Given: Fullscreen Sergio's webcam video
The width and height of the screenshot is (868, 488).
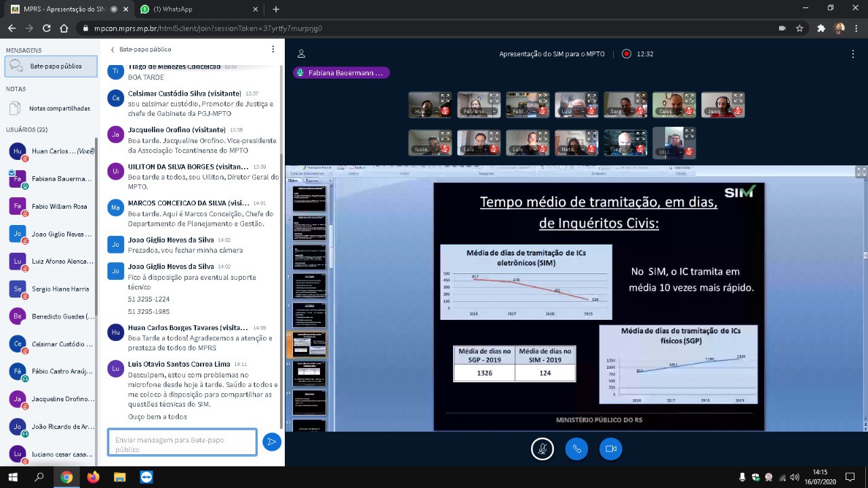Looking at the screenshot, I should click(x=641, y=98).
